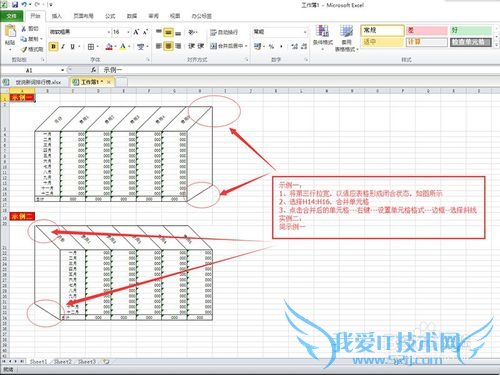
Task: Open the Name Box dropdown arrow
Action: coord(62,70)
